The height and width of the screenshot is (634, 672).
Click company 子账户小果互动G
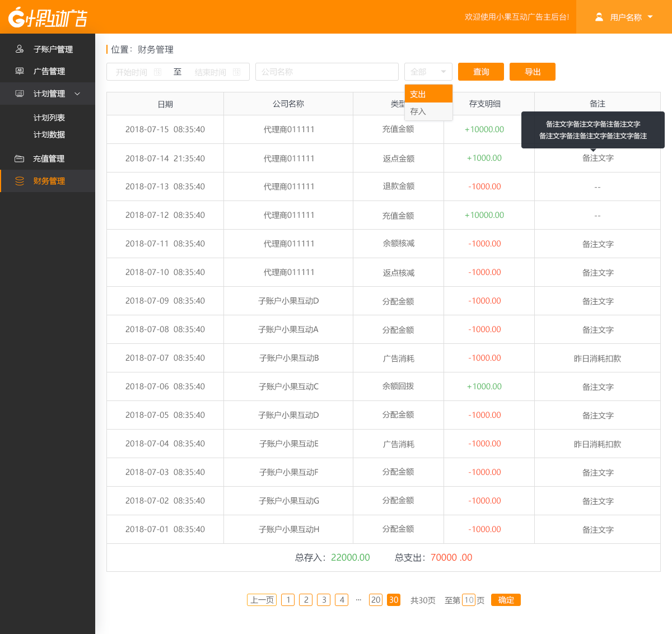coord(288,501)
